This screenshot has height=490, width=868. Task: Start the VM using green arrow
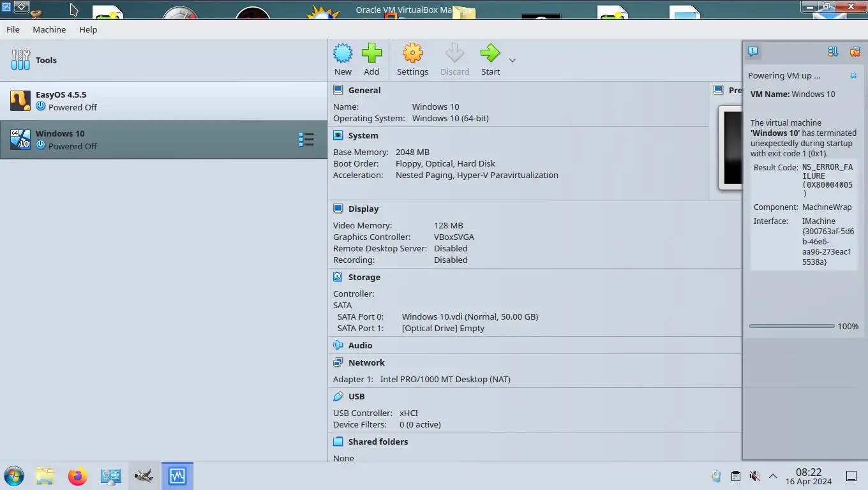coord(490,53)
